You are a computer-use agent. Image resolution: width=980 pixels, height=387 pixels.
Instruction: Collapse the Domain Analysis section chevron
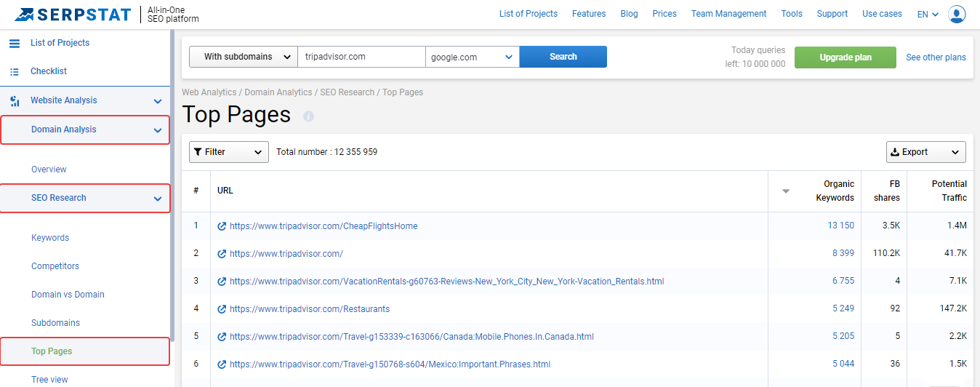pos(158,130)
